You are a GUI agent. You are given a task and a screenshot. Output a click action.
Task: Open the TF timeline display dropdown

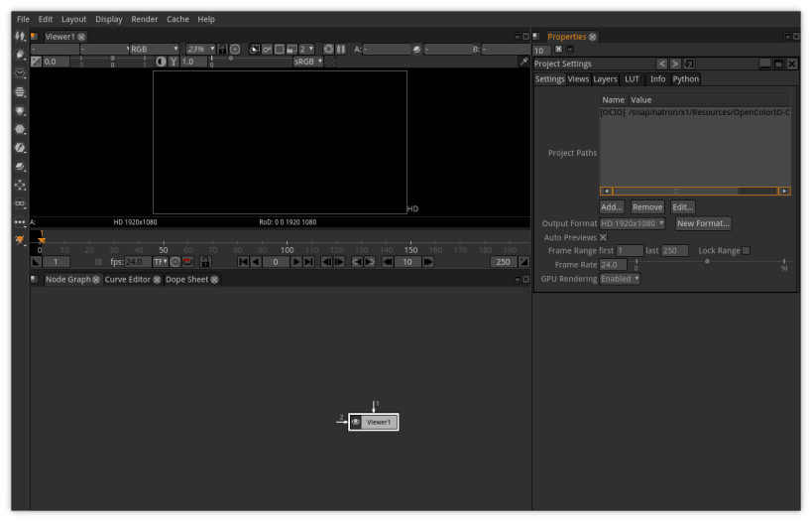[160, 262]
